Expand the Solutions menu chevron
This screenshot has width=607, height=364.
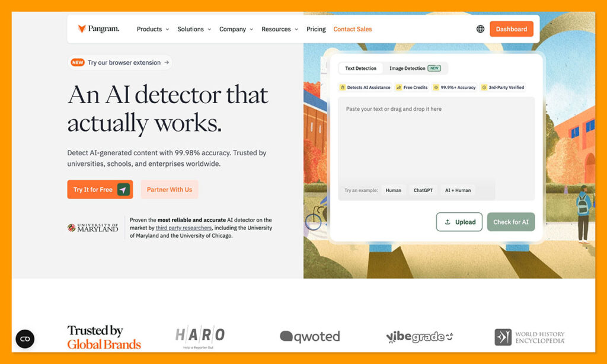(209, 30)
